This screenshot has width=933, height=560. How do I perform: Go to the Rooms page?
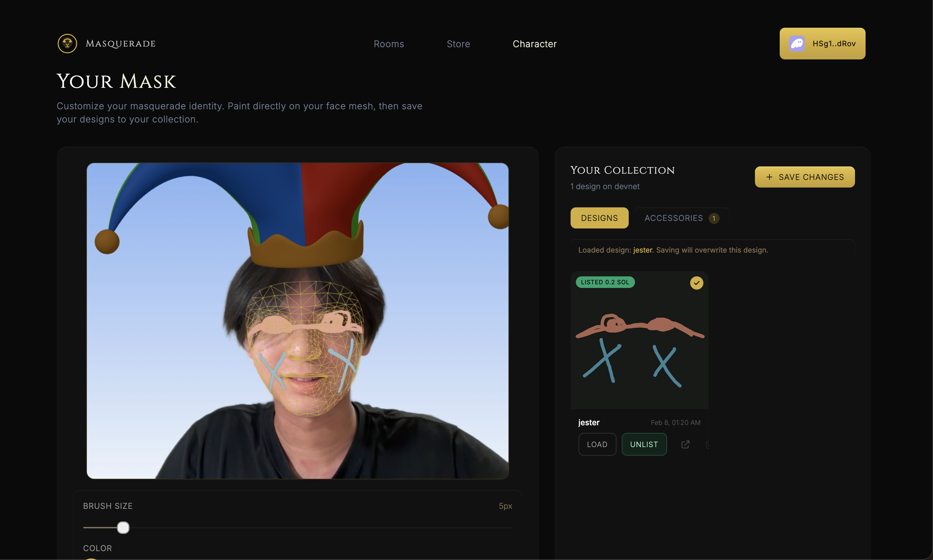389,44
